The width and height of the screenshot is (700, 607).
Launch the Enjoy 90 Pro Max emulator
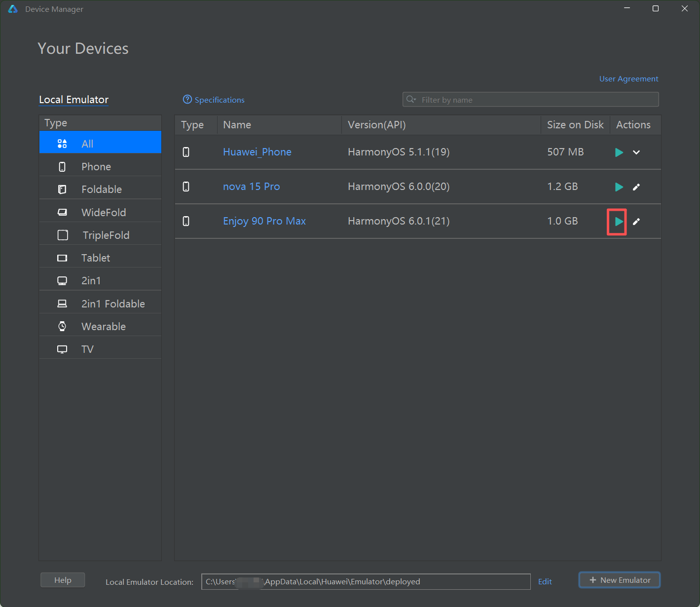click(x=619, y=222)
